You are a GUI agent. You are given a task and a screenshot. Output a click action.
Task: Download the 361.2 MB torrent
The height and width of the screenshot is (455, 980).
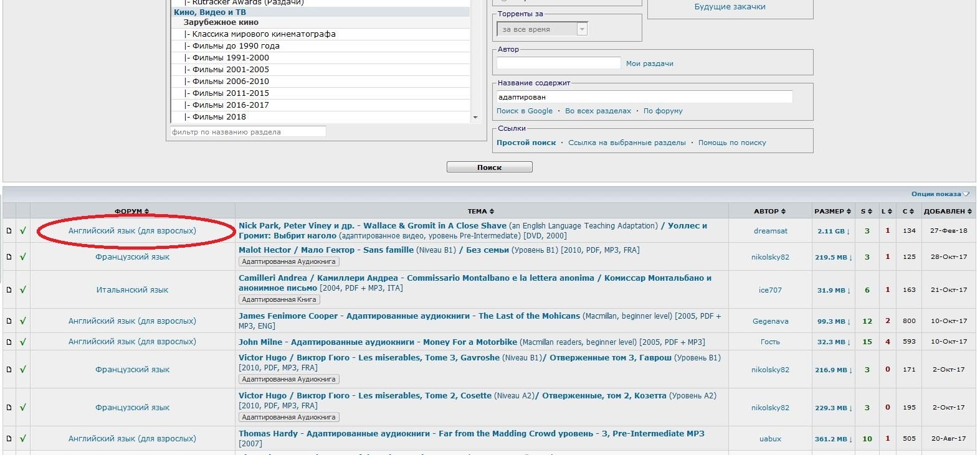click(x=832, y=439)
